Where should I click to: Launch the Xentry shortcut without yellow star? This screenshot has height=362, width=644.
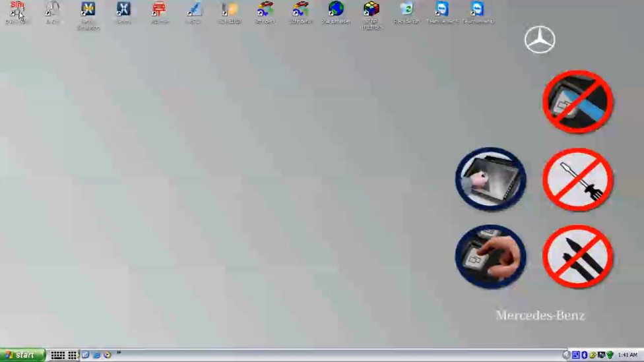pyautogui.click(x=123, y=13)
